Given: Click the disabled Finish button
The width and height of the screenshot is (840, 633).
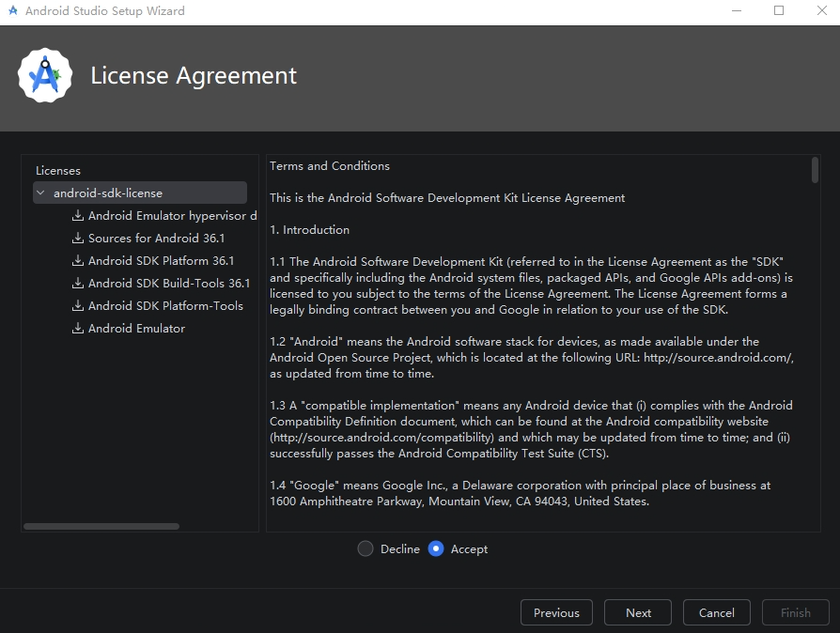Looking at the screenshot, I should click(x=796, y=612).
